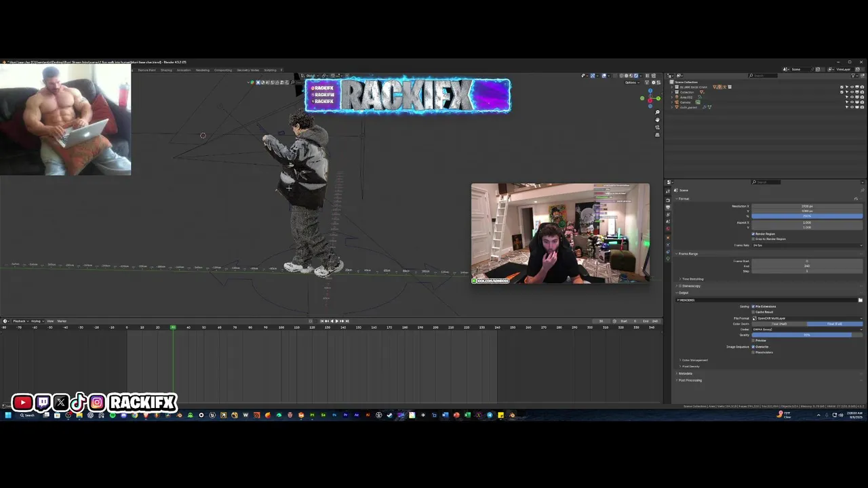Open the Output properties tab icon
Screen dimensions: 868x488
pos(668,206)
